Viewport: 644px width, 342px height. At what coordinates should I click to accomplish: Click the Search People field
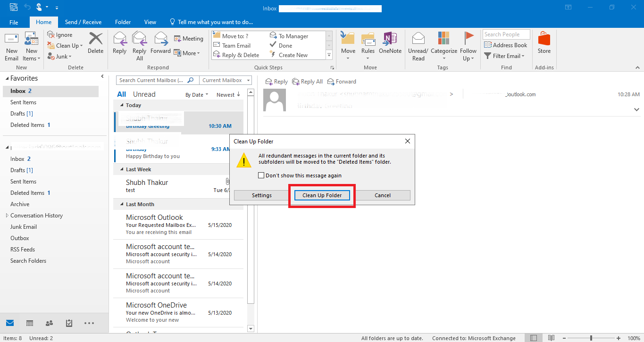click(x=506, y=34)
